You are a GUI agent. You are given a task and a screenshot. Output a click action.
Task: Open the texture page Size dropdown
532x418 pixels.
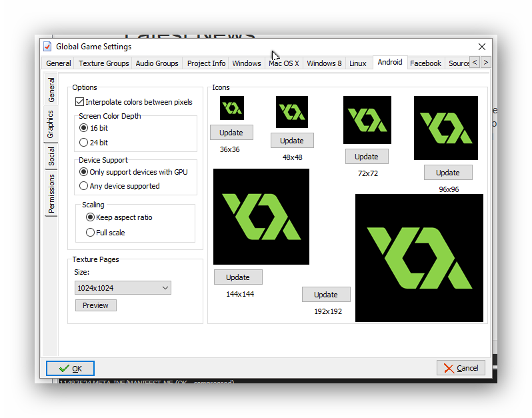pos(123,288)
